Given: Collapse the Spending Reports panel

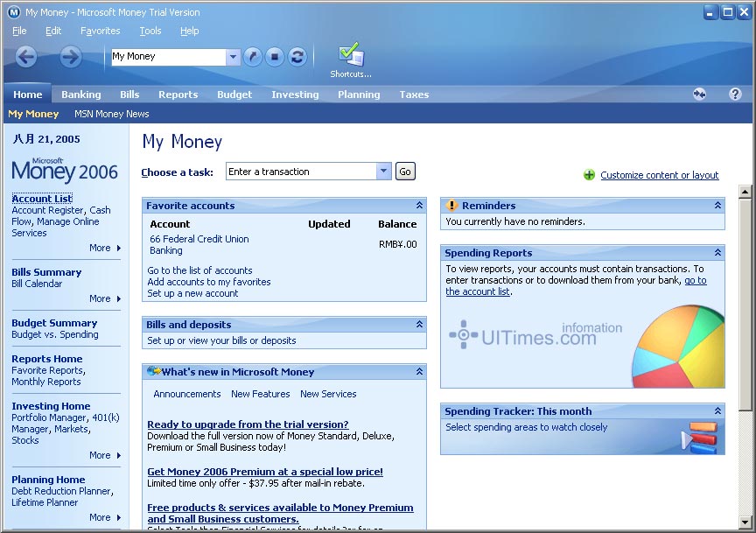Looking at the screenshot, I should 717,253.
